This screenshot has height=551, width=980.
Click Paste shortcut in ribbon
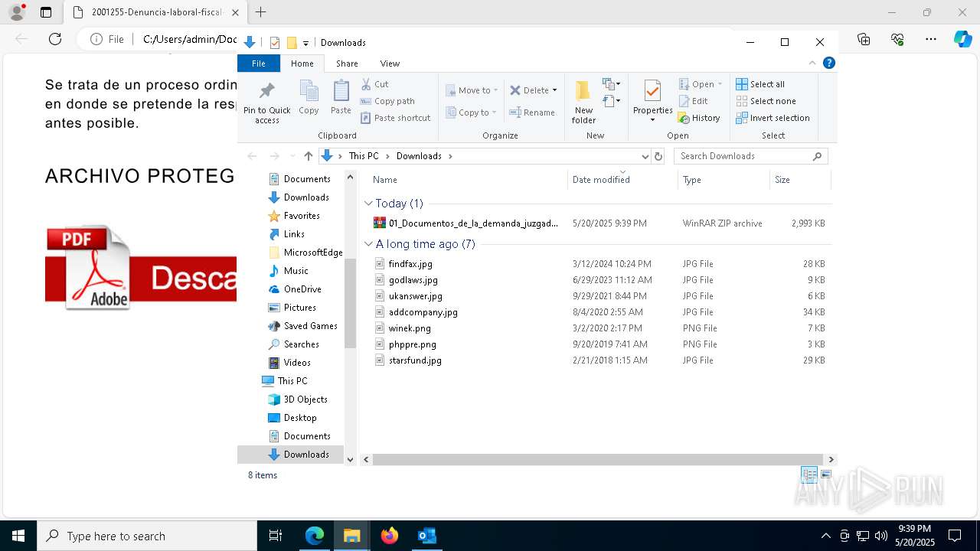coord(396,118)
